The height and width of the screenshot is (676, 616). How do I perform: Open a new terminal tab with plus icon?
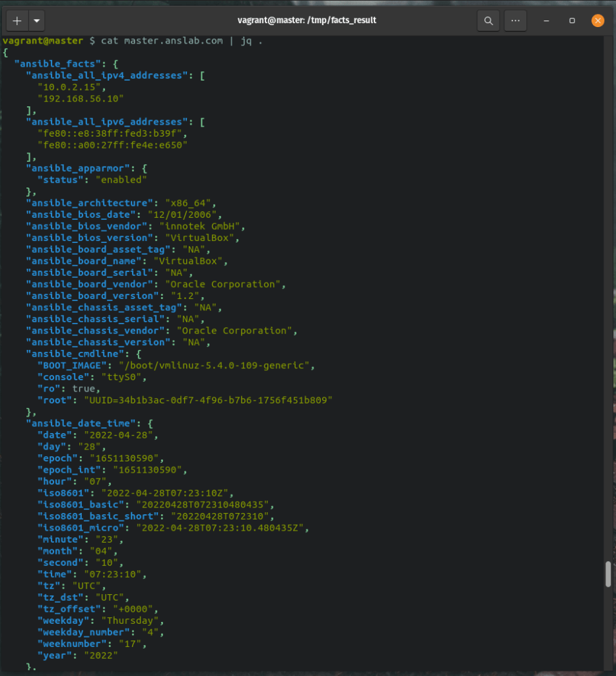tap(17, 20)
